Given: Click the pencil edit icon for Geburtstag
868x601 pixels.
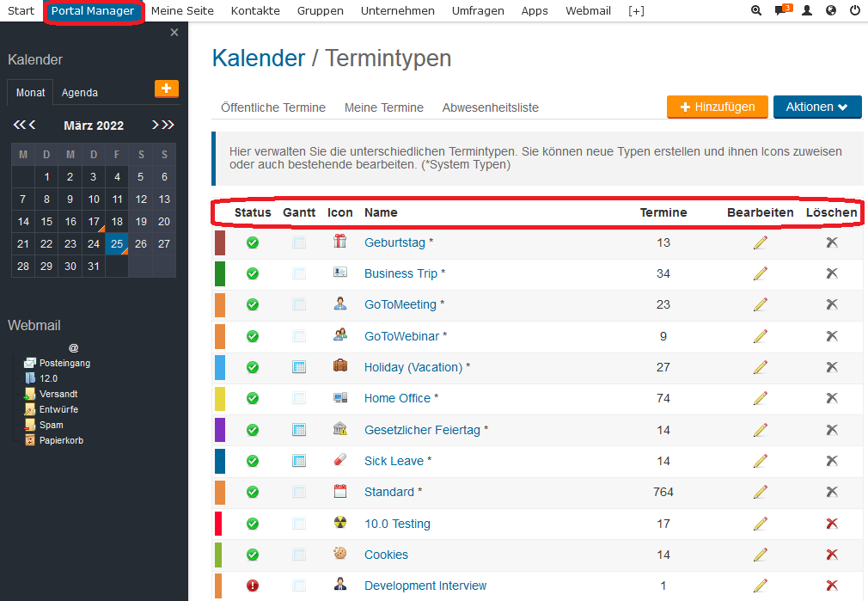Looking at the screenshot, I should pyautogui.click(x=760, y=242).
